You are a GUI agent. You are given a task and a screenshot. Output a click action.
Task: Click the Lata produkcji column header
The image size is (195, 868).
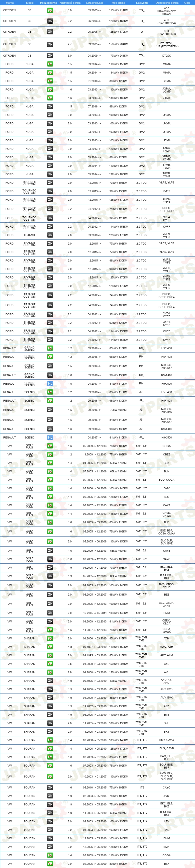(x=95, y=3)
